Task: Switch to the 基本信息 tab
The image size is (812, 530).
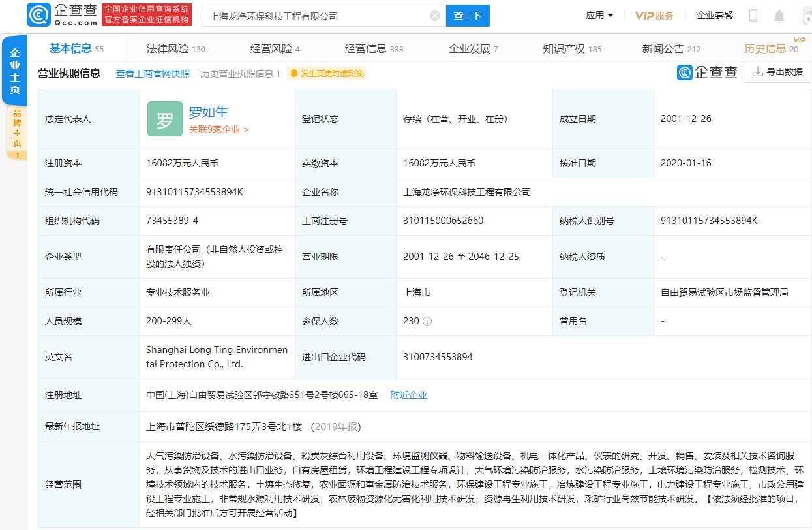Action: click(76, 48)
